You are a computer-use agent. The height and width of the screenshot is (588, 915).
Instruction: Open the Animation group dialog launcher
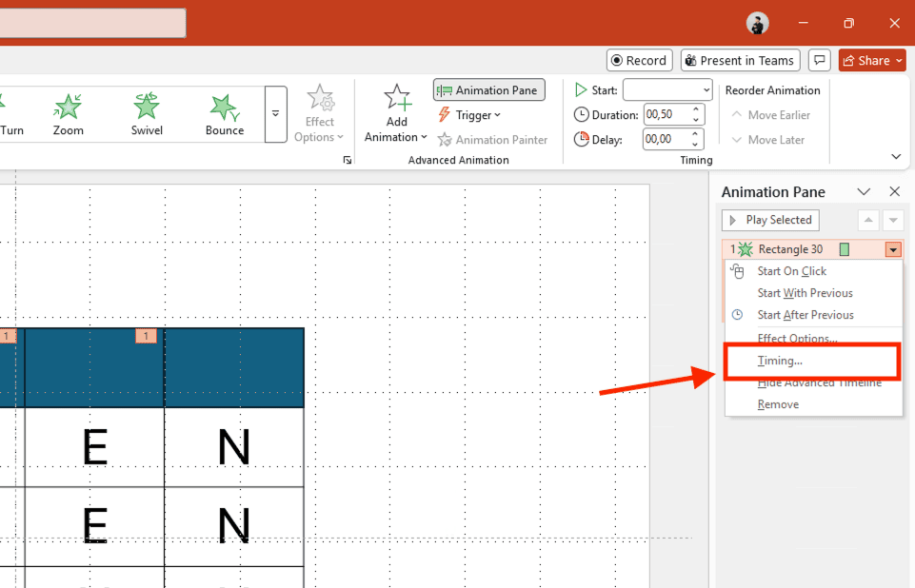tap(348, 160)
